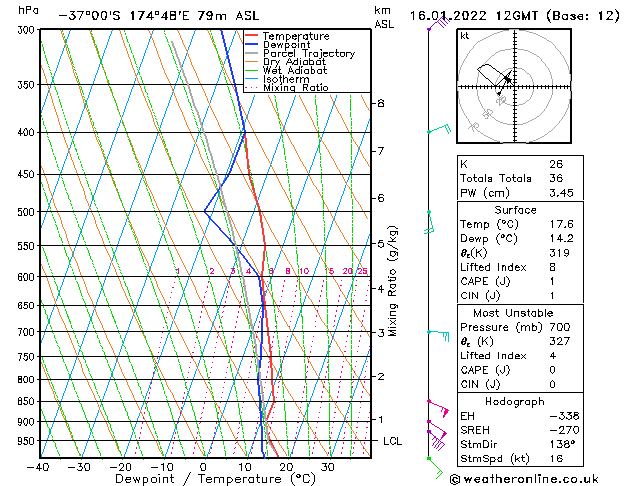
Task: Click the wind barb at 850 hPa
Action: 438,408
